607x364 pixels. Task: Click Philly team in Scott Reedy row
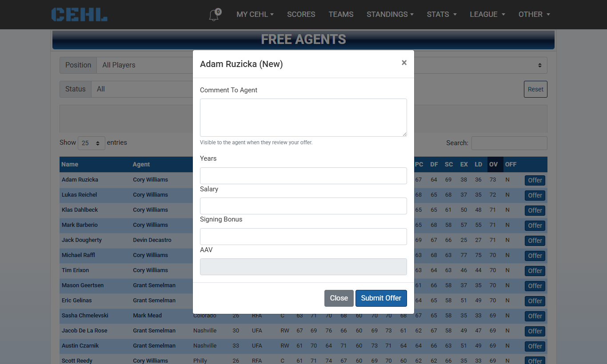click(200, 360)
